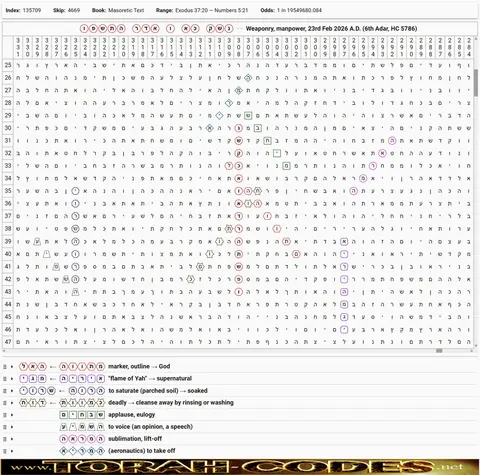
Task: Select the black circled letter in row 36
Action: coord(75,204)
